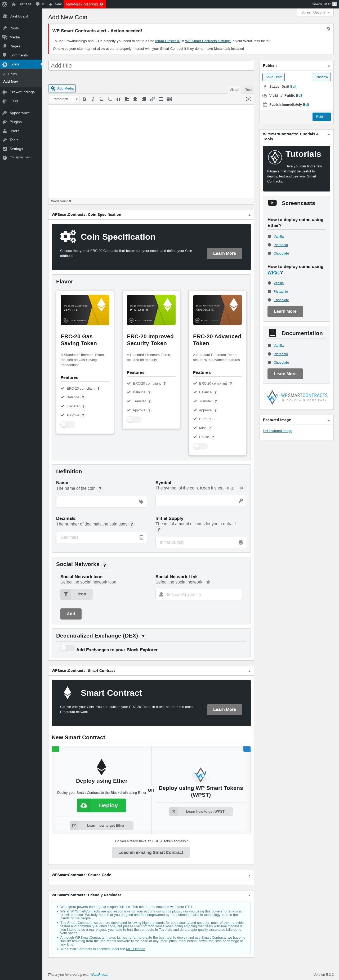
Task: Select the Chocolate flavor toggle
Action: (x=200, y=446)
